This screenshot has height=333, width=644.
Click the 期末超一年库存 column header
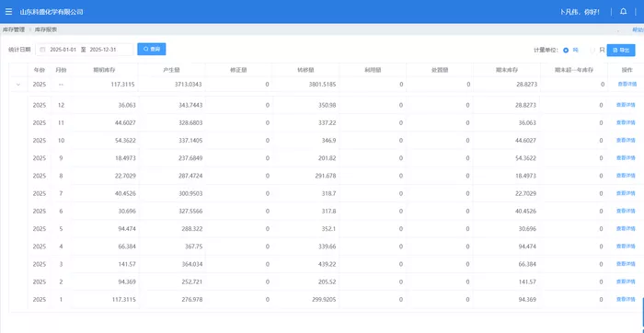[x=574, y=70]
